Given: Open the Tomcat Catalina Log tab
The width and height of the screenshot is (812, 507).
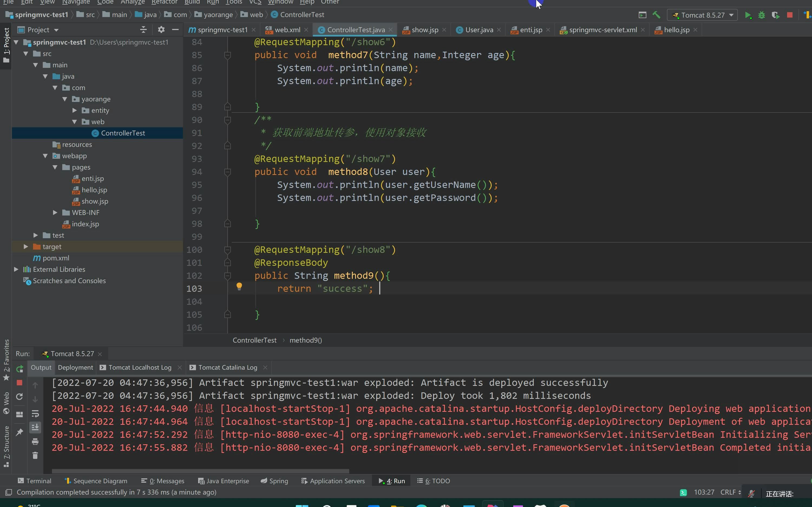Looking at the screenshot, I should point(227,367).
